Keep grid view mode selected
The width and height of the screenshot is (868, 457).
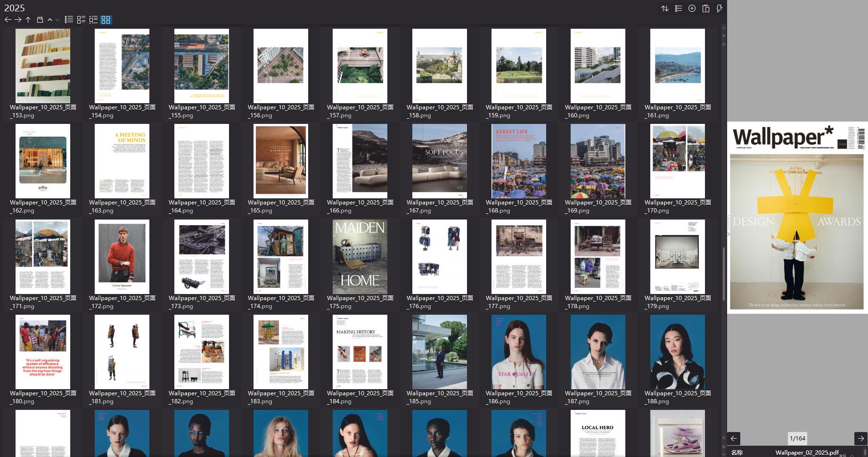click(x=106, y=19)
